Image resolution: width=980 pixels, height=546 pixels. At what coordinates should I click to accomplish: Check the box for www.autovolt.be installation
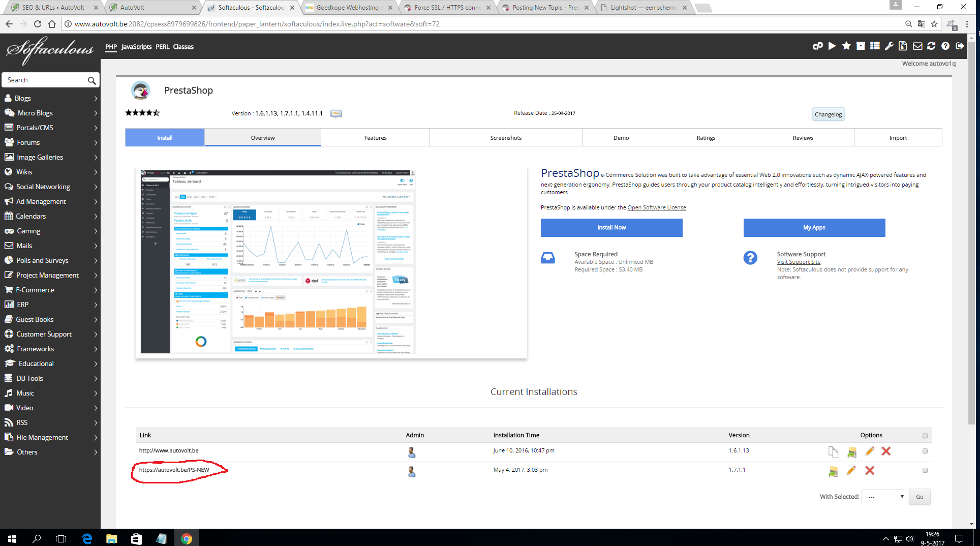click(x=925, y=451)
